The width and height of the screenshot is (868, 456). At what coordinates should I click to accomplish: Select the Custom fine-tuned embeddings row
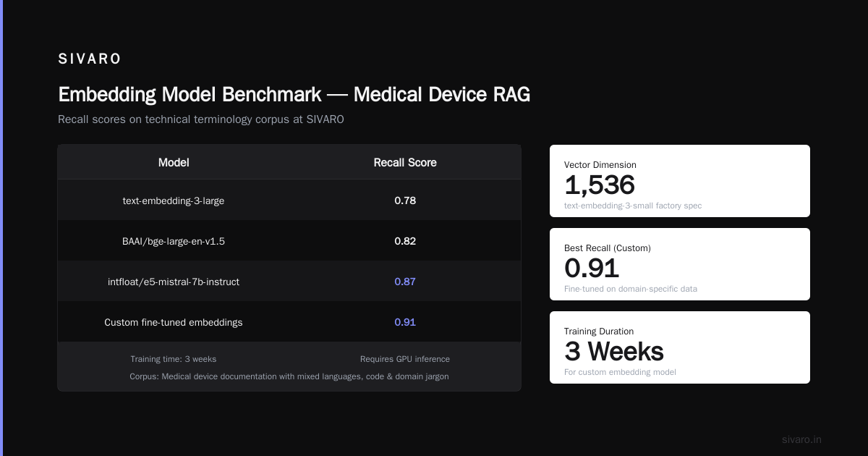point(289,322)
